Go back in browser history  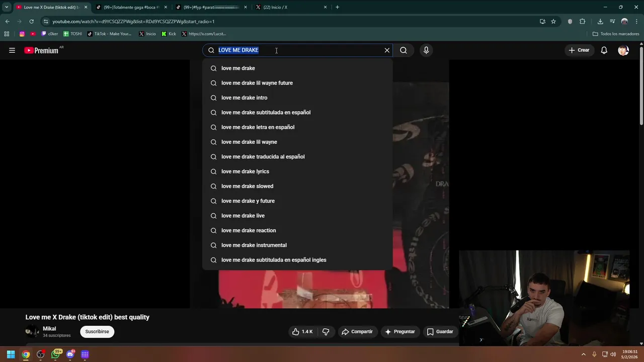click(x=7, y=22)
